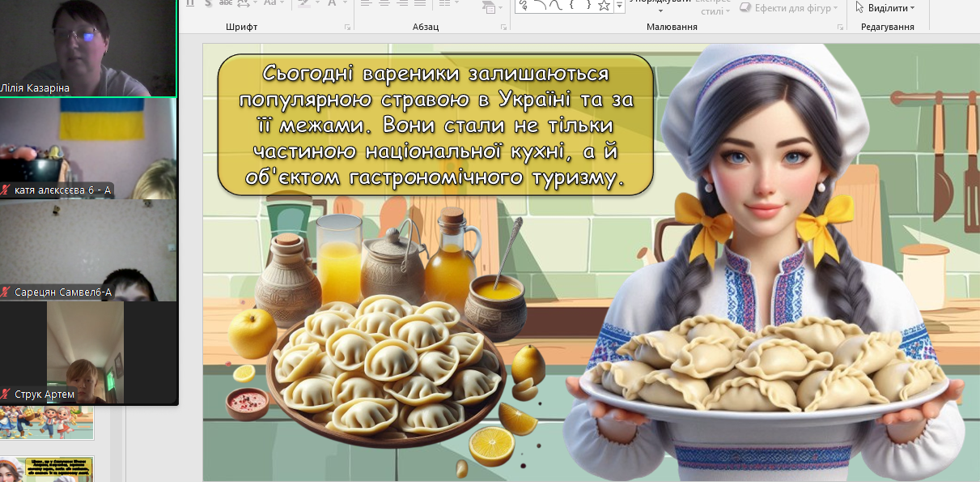This screenshot has height=482, width=980.
Task: Convert to SmartArt graphic icon
Action: [x=488, y=6]
